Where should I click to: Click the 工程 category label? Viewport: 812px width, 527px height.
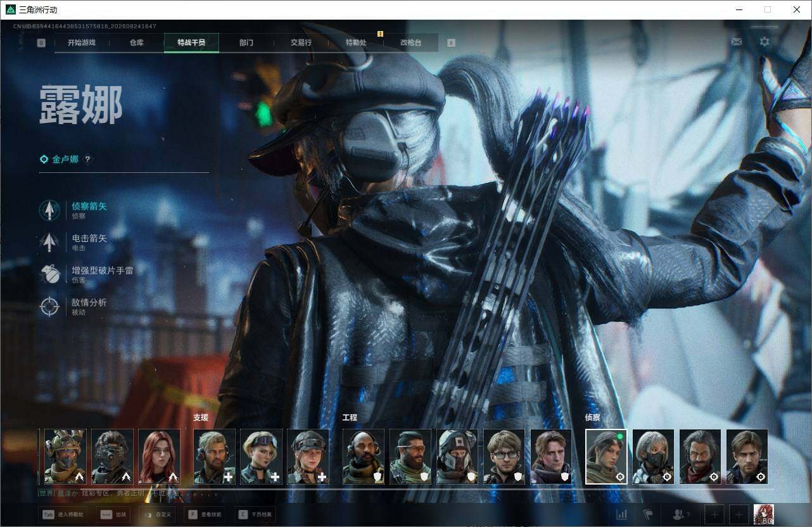click(x=350, y=417)
